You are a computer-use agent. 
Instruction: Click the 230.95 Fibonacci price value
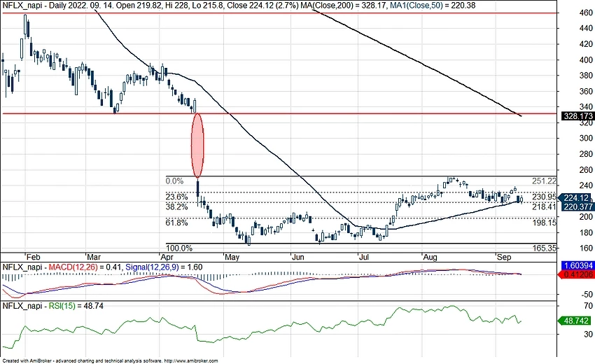click(544, 197)
